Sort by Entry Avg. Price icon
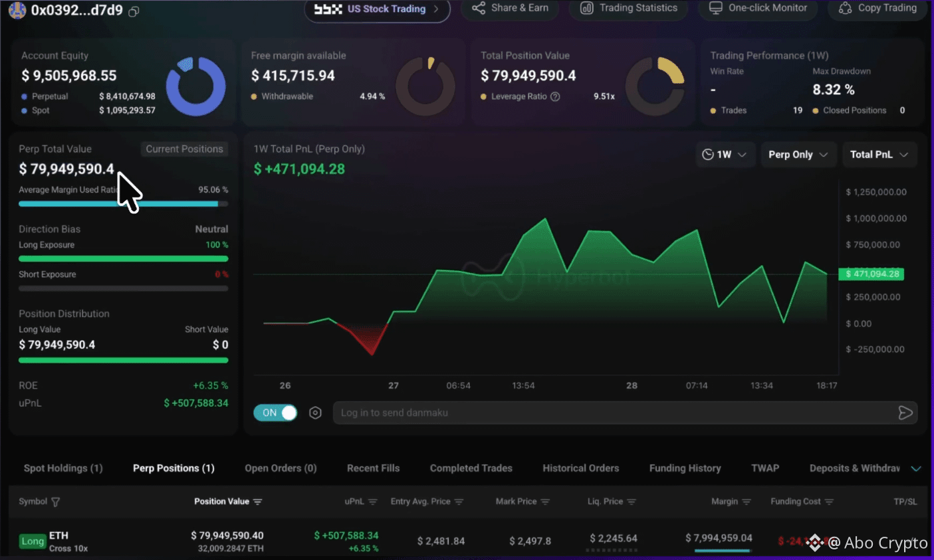 tap(459, 502)
